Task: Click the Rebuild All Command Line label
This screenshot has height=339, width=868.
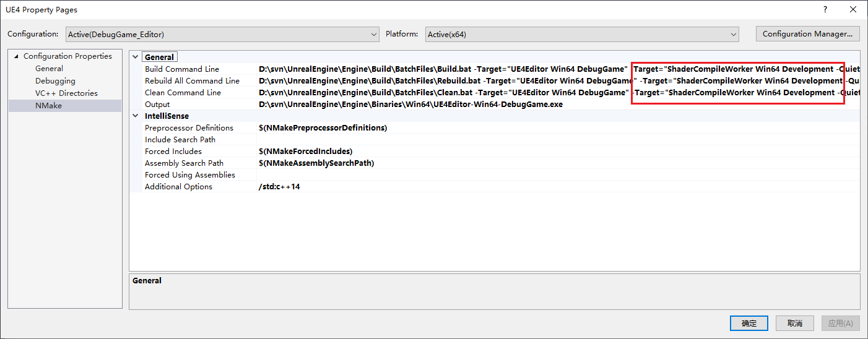Action: 192,81
